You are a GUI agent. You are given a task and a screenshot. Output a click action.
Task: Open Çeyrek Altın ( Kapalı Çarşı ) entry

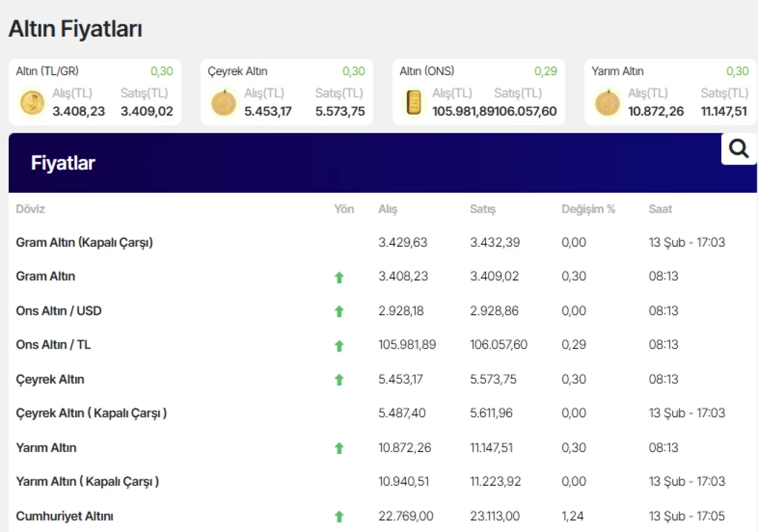[91, 413]
